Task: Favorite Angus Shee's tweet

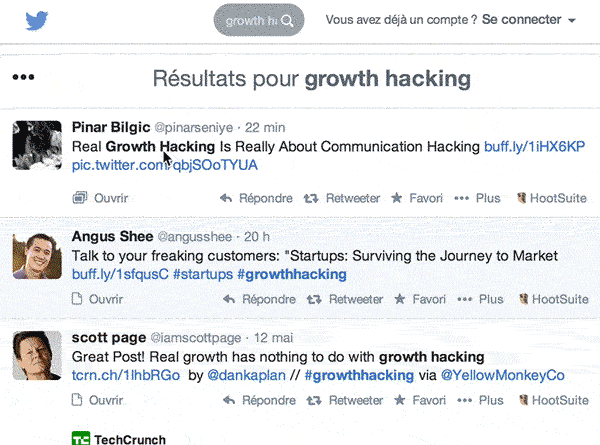Action: 420,299
